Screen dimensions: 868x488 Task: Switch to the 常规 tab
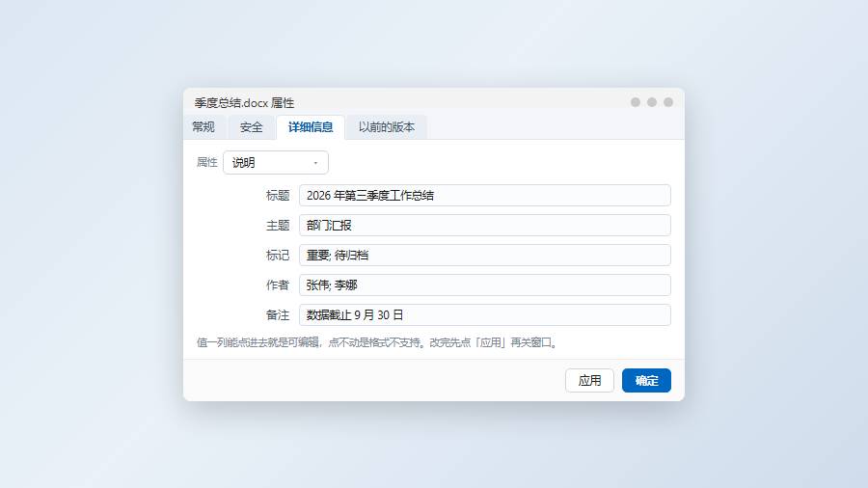(x=203, y=127)
